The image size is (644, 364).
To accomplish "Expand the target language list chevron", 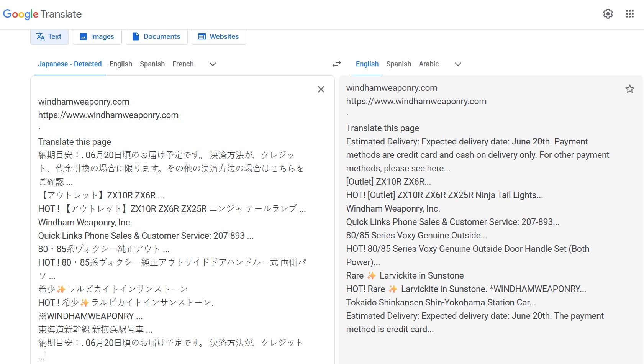I will 458,64.
